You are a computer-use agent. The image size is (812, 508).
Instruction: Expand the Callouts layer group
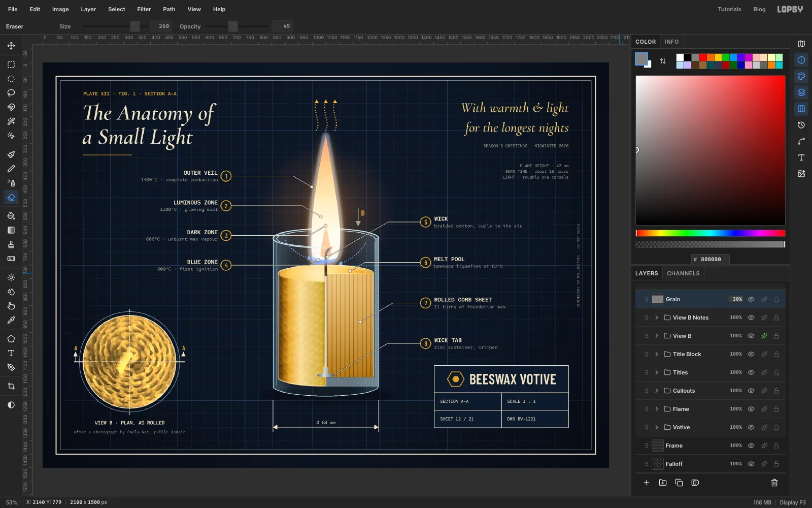tap(657, 391)
